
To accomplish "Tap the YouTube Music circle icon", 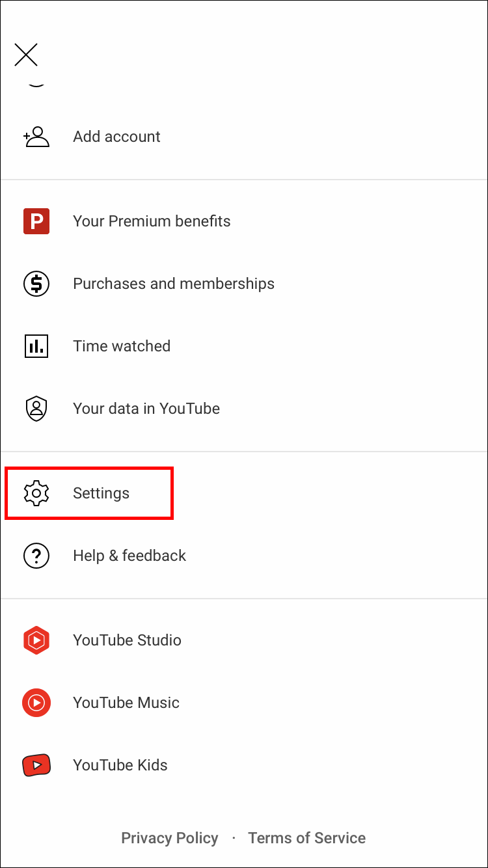I will click(x=36, y=703).
